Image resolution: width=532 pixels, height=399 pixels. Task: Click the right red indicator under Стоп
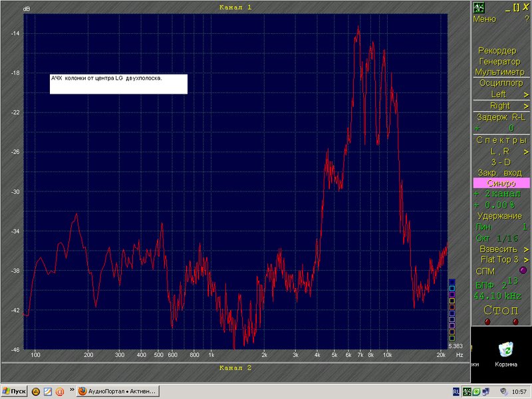coord(516,321)
